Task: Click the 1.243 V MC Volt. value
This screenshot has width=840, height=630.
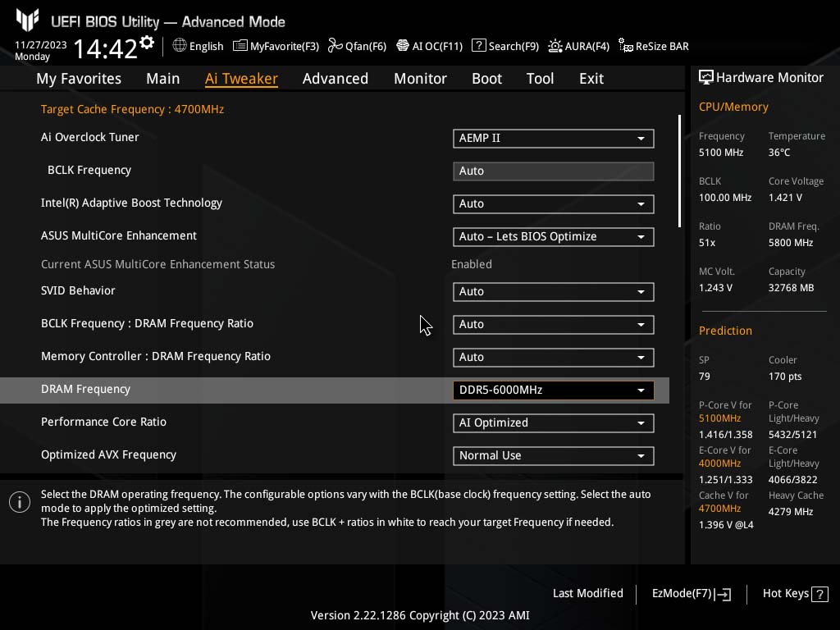Action: [715, 288]
